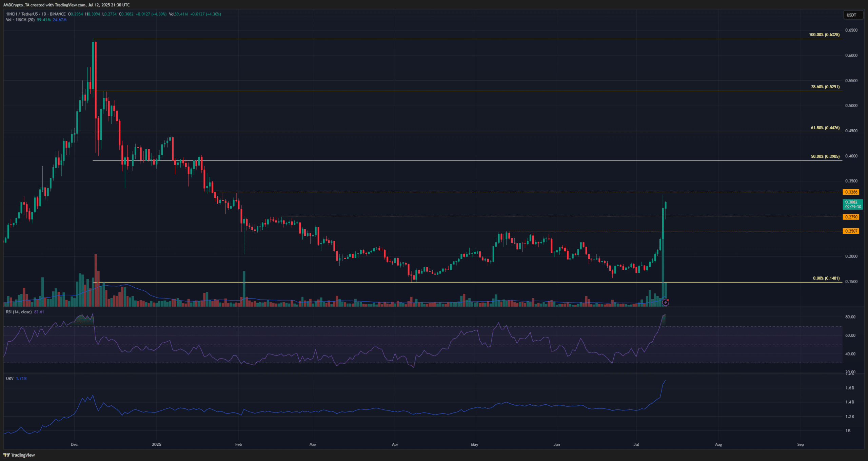Click the OBV value 1.71B readout
Image resolution: width=868 pixels, height=461 pixels.
[x=21, y=378]
